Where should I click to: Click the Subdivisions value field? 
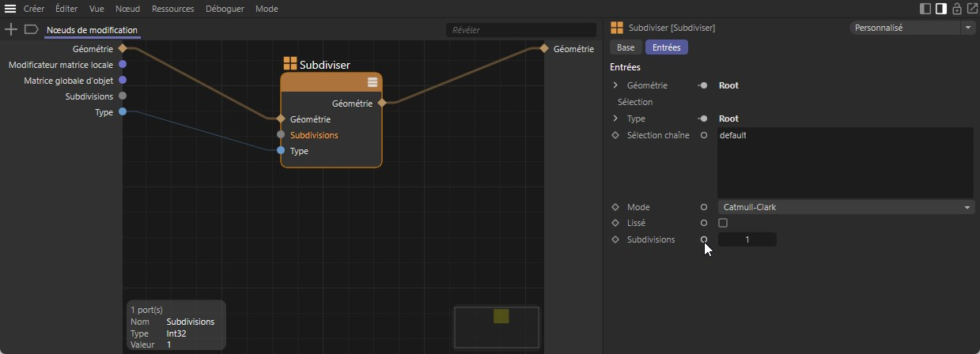point(747,239)
